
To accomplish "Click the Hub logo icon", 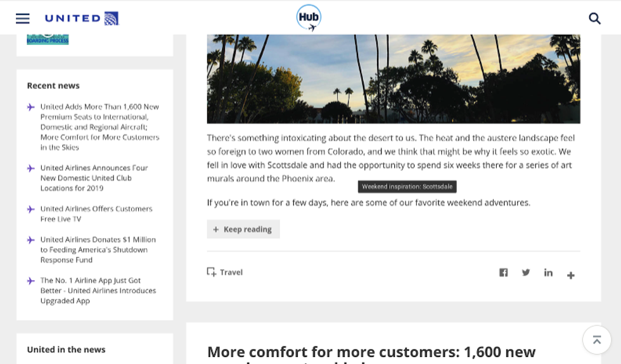I will tap(309, 18).
